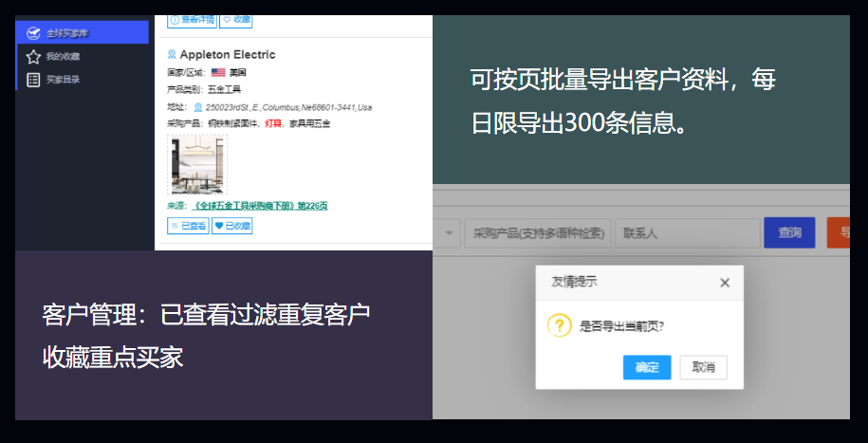Click the yellow question mark icon
Screen dimensions: 868x443
[x=560, y=325]
